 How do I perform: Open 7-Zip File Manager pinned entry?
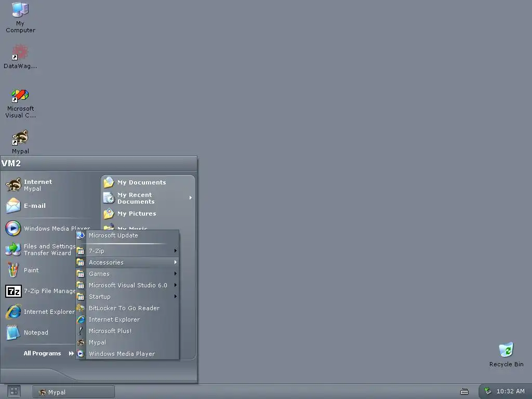tap(40, 291)
